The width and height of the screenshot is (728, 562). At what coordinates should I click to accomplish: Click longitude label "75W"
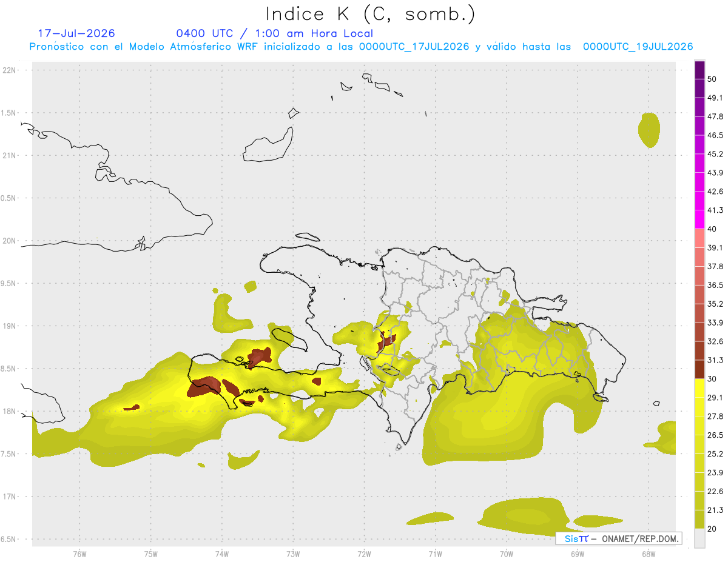point(151,554)
